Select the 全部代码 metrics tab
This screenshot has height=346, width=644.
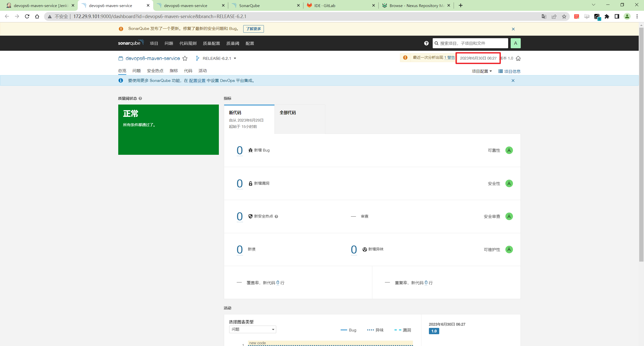point(300,119)
